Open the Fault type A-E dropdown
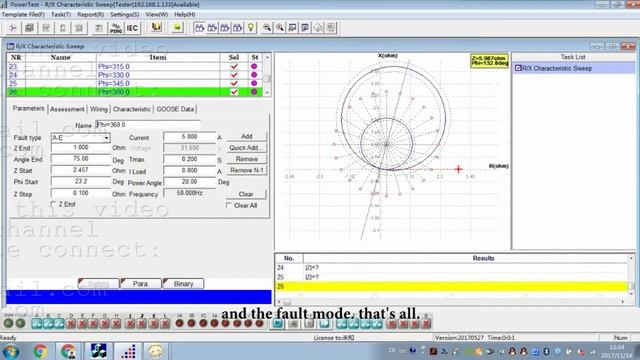640x360 pixels. tap(106, 138)
